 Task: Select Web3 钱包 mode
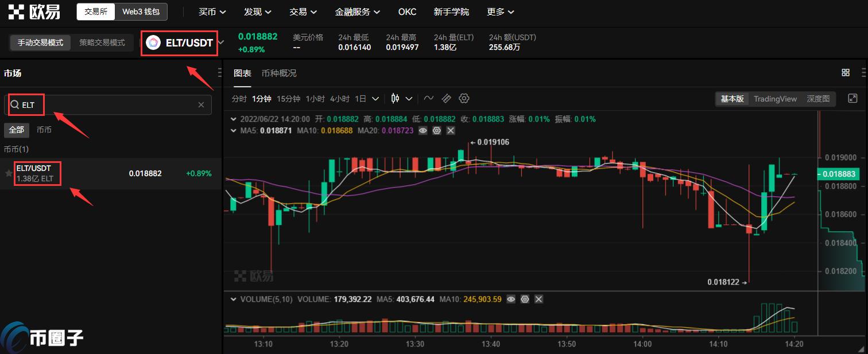[141, 11]
